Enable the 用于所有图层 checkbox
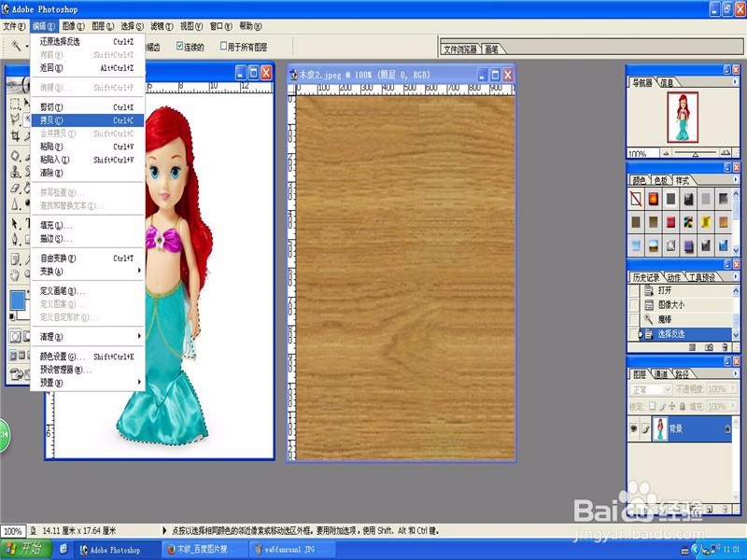Image resolution: width=747 pixels, height=560 pixels. [223, 46]
